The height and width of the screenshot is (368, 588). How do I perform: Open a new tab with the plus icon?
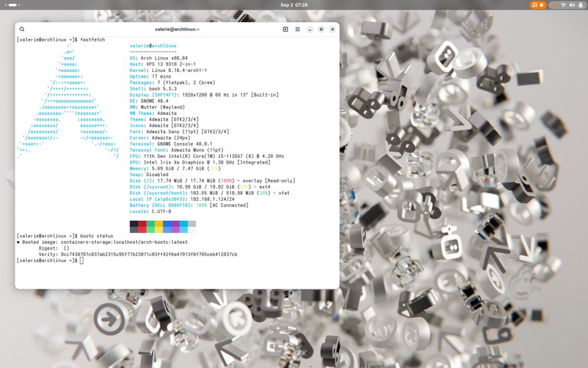click(x=285, y=29)
